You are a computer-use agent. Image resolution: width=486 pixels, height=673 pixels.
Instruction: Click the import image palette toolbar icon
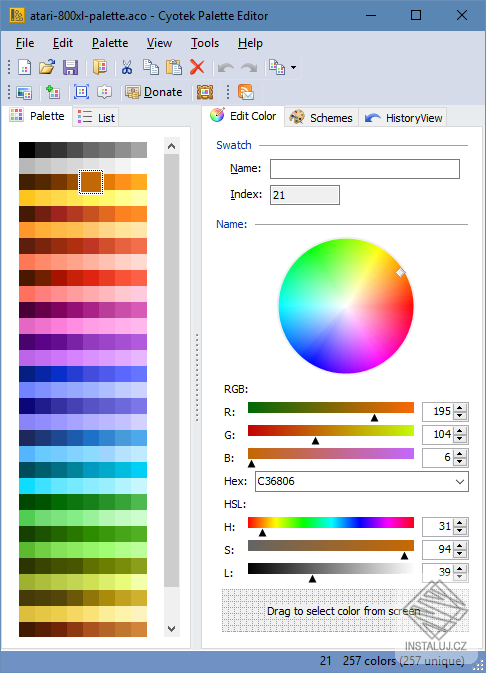(x=24, y=92)
